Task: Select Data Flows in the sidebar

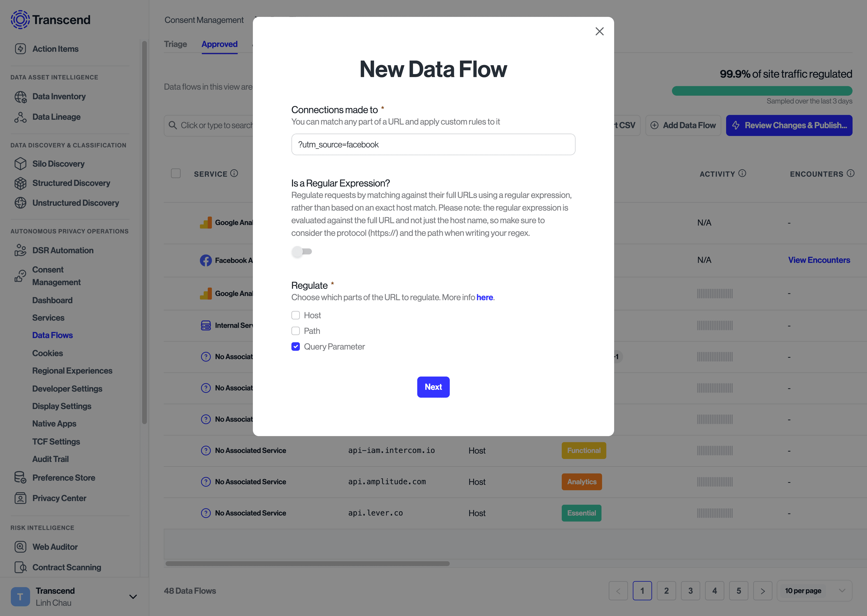Action: (x=52, y=335)
